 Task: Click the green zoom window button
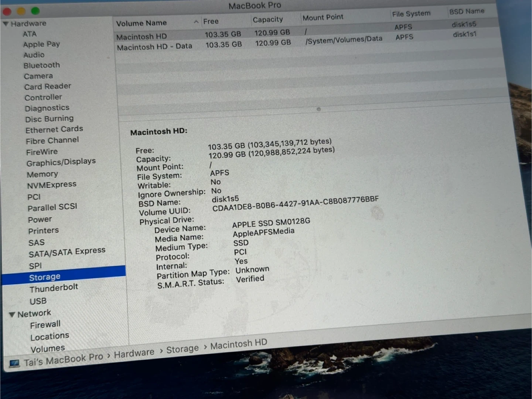[35, 11]
